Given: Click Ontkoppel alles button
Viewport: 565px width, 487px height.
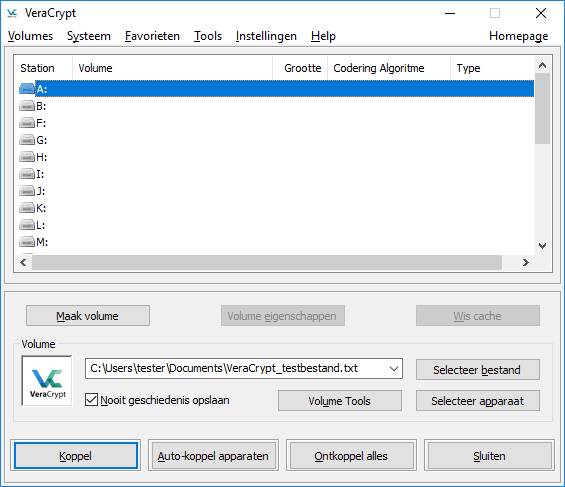Looking at the screenshot, I should tap(351, 456).
